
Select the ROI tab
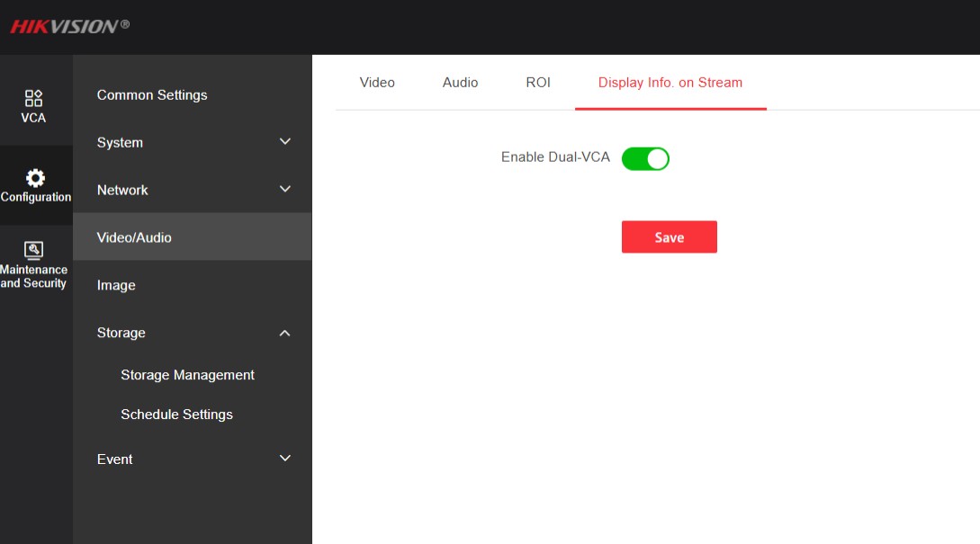(538, 83)
